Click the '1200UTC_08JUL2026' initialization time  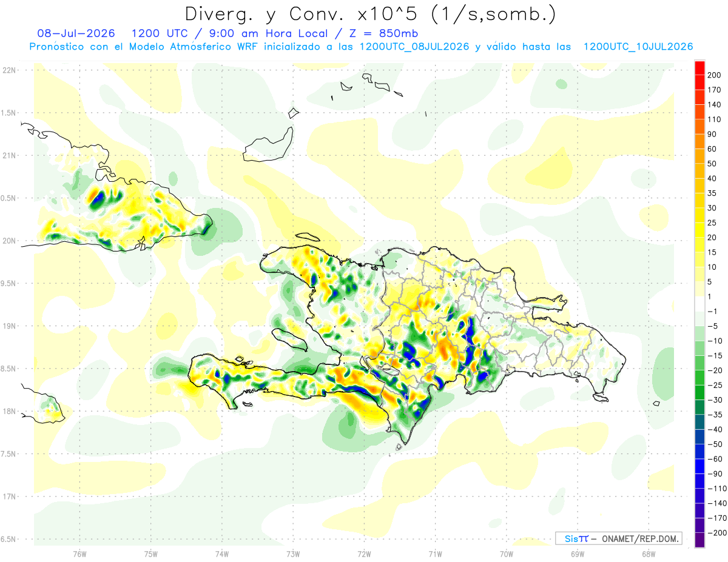click(414, 47)
